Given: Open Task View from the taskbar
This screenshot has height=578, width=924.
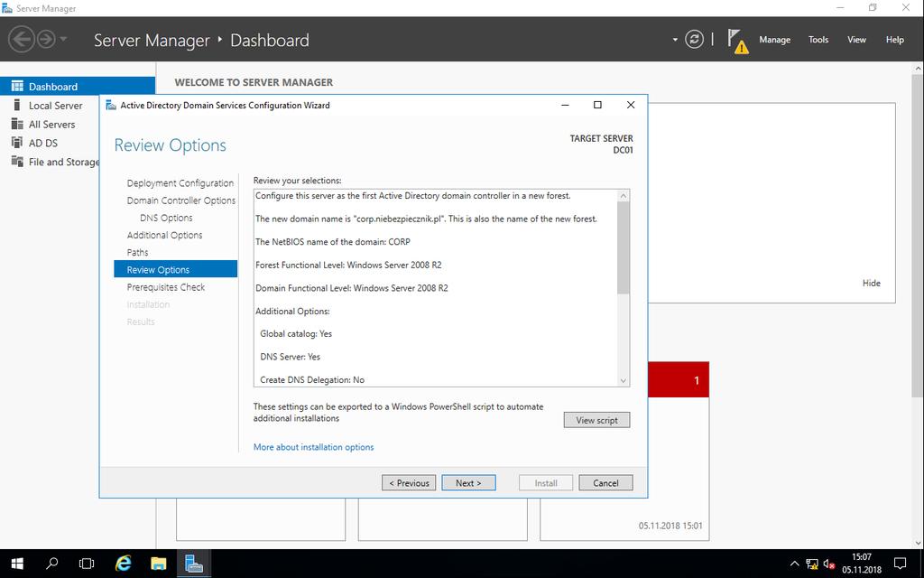Looking at the screenshot, I should 87,564.
